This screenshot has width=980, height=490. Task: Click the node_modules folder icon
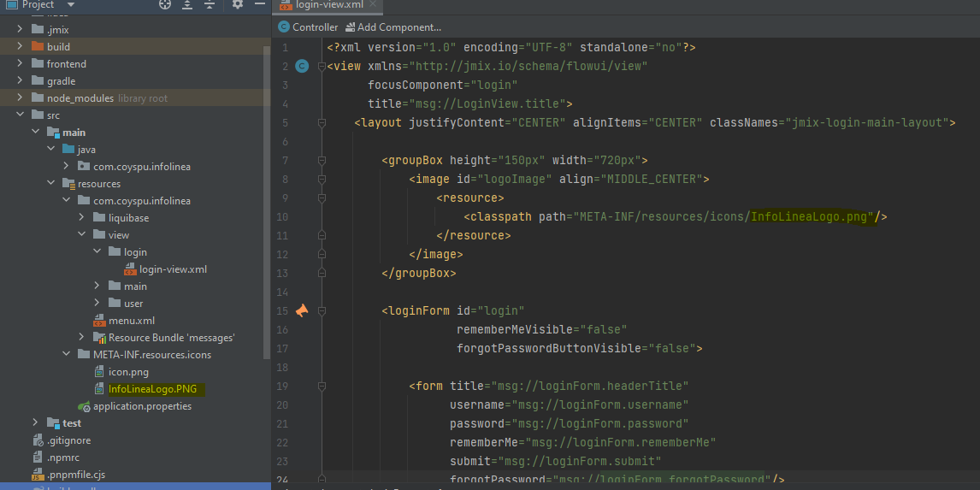[x=38, y=98]
